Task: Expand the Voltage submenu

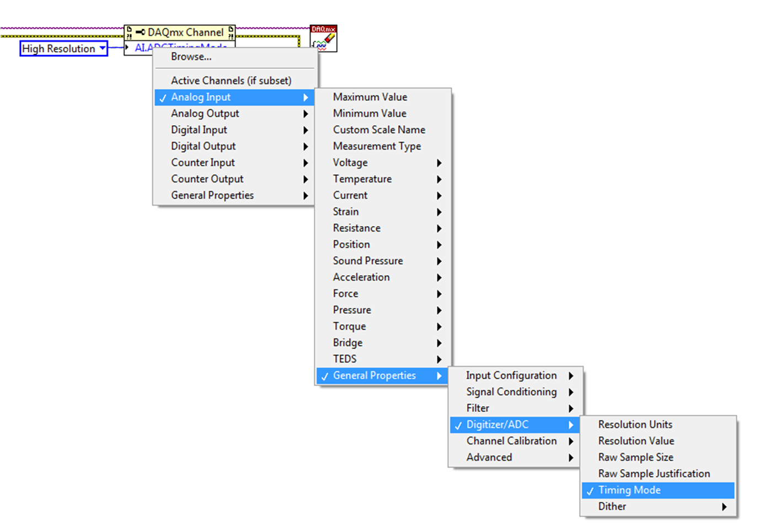Action: pos(383,163)
